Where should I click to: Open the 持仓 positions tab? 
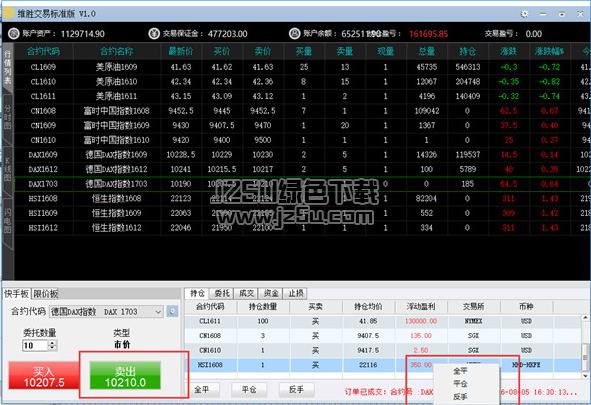click(197, 293)
